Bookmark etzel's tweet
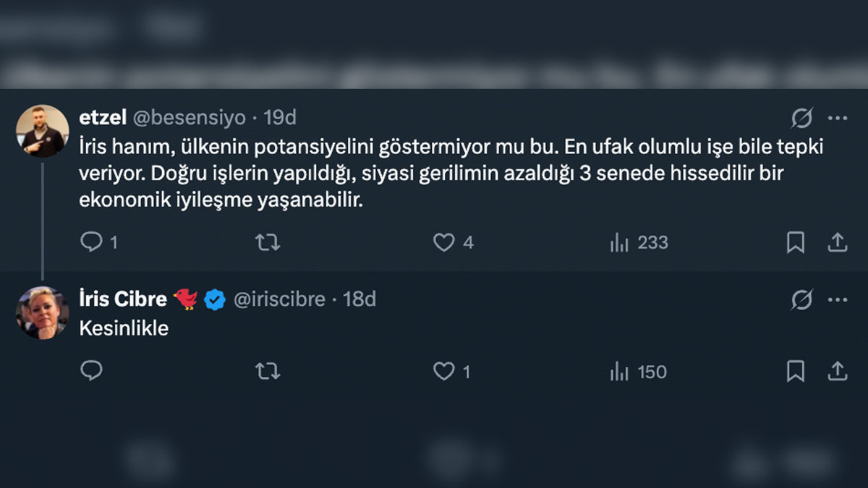 tap(795, 242)
